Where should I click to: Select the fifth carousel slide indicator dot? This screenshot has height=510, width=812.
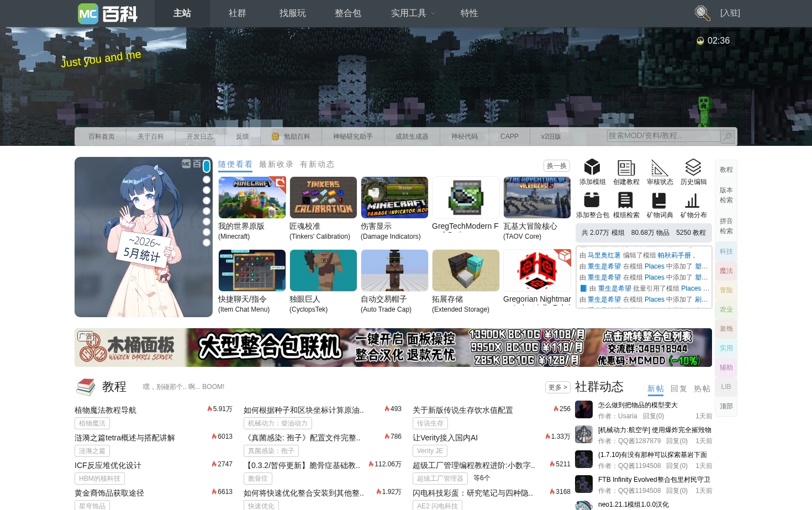click(207, 211)
